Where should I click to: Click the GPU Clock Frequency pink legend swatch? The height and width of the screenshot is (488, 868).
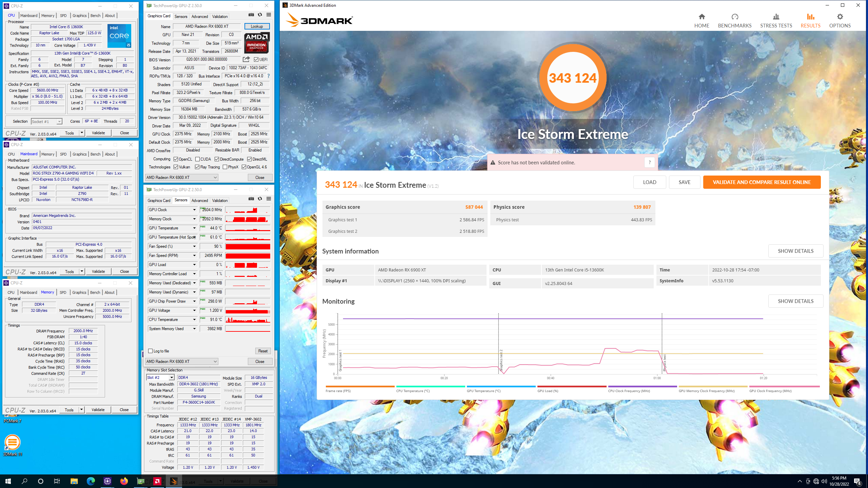pos(784,386)
